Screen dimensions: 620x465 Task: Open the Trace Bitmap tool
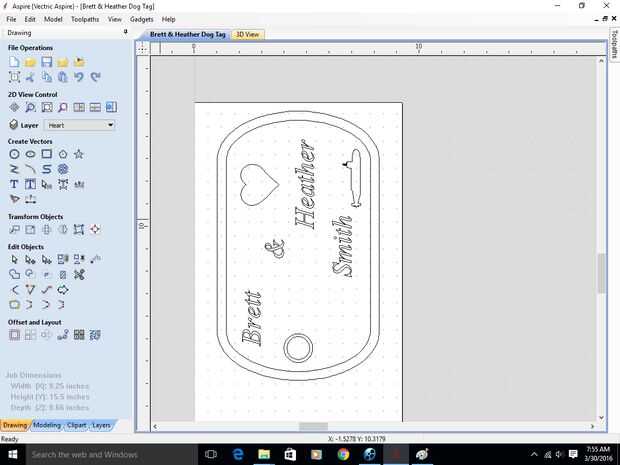click(14, 199)
